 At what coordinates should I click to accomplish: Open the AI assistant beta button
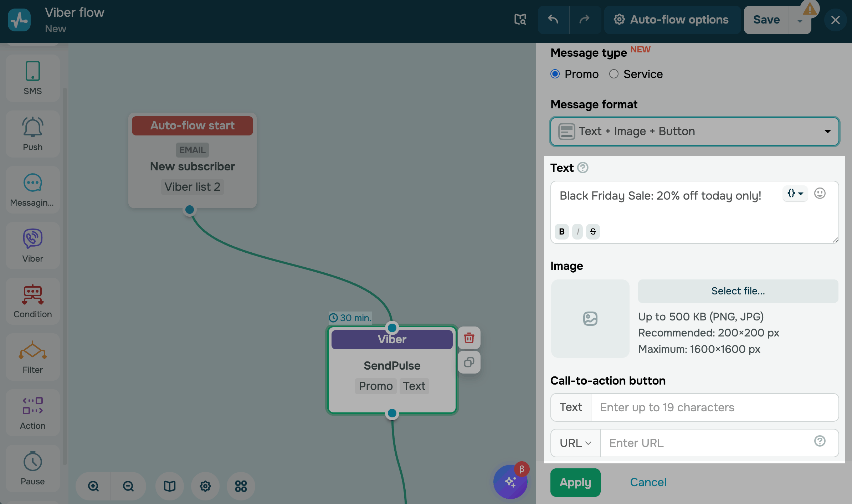(510, 482)
